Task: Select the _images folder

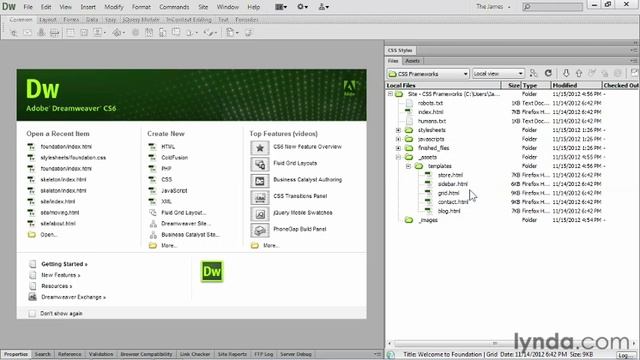Action: (x=428, y=220)
